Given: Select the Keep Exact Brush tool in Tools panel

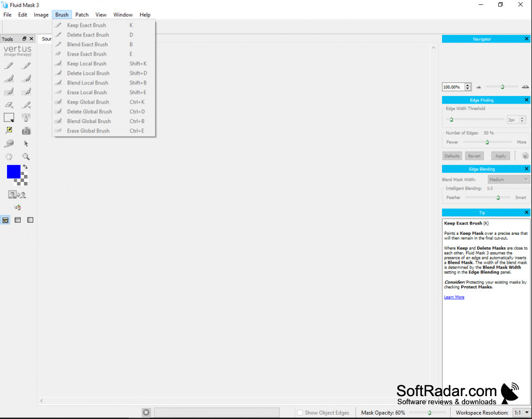Looking at the screenshot, I should tap(9, 65).
